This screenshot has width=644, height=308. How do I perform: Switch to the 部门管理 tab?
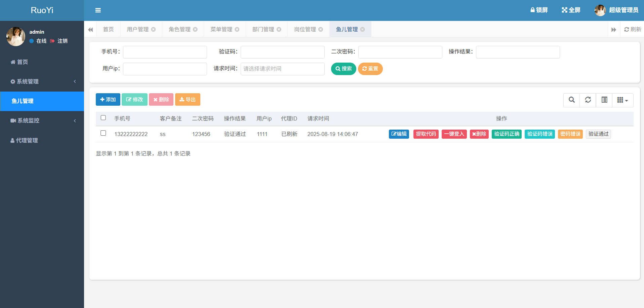263,29
